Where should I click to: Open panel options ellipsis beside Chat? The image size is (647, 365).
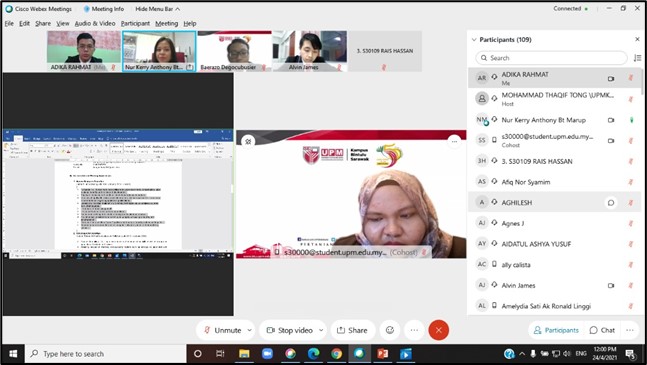pyautogui.click(x=630, y=330)
